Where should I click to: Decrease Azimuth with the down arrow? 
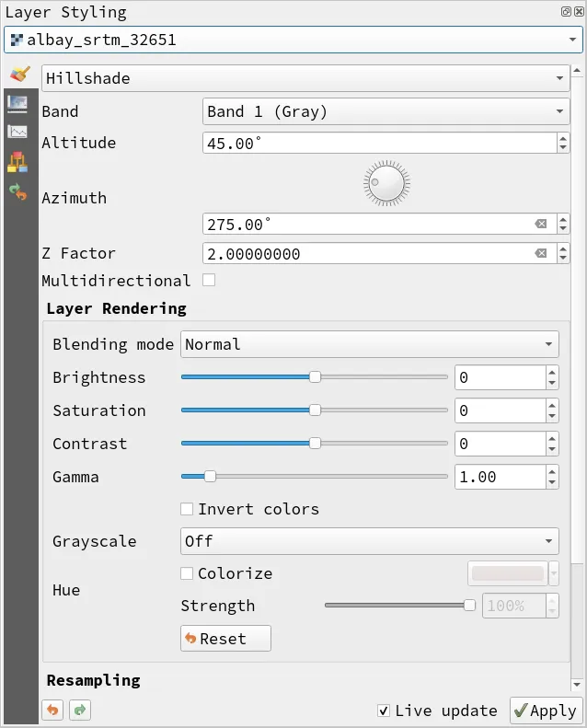click(563, 229)
